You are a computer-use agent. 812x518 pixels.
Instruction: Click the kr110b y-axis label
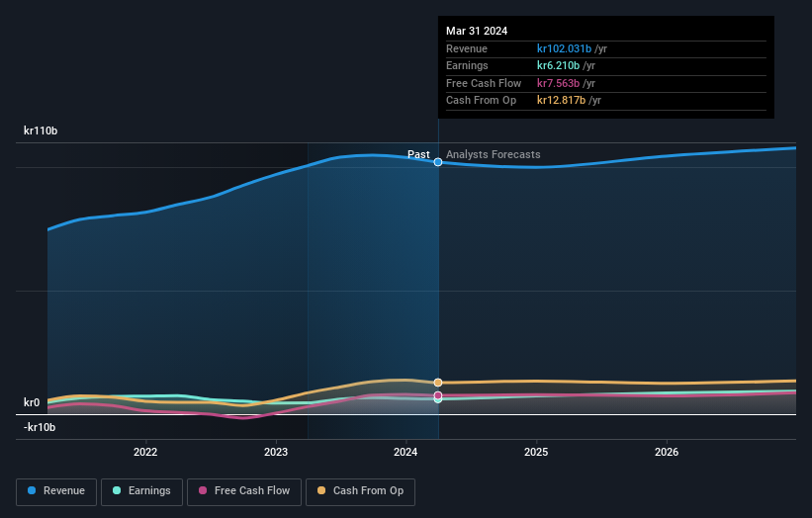[x=41, y=130]
